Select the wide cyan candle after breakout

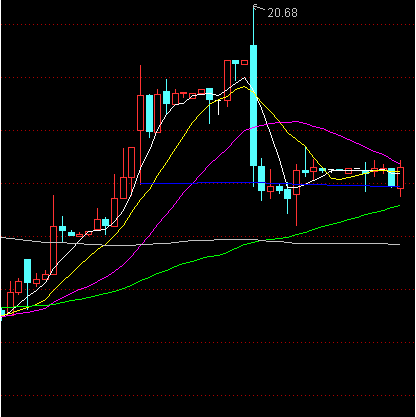pos(150,113)
